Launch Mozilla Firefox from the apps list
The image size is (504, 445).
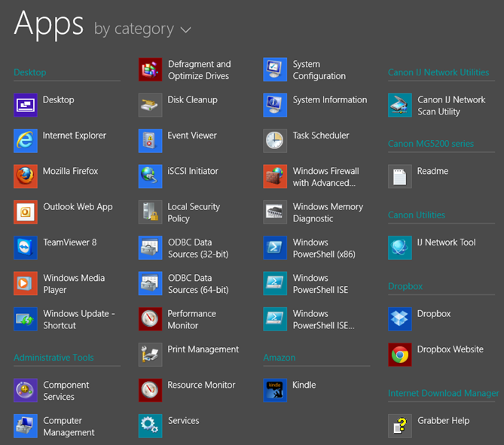click(26, 176)
